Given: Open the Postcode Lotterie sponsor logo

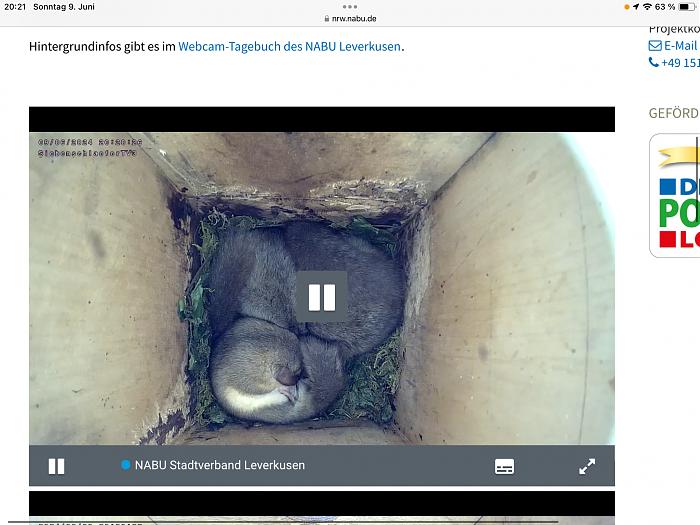Looking at the screenshot, I should coord(675,196).
